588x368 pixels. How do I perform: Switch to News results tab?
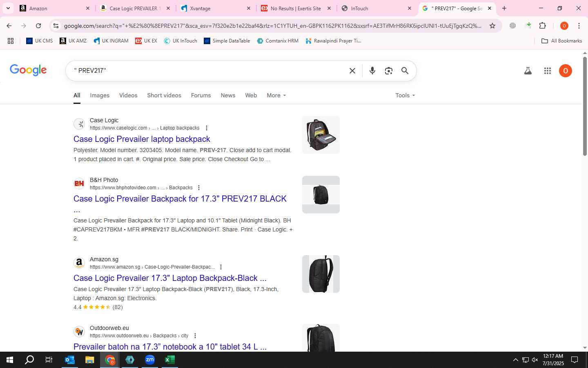click(228, 95)
